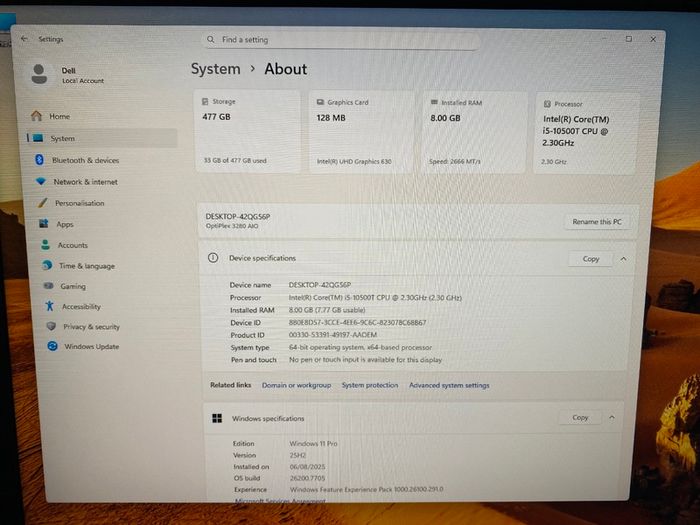Copy the Device specifications
Screen dimensions: 700x525
tap(590, 259)
